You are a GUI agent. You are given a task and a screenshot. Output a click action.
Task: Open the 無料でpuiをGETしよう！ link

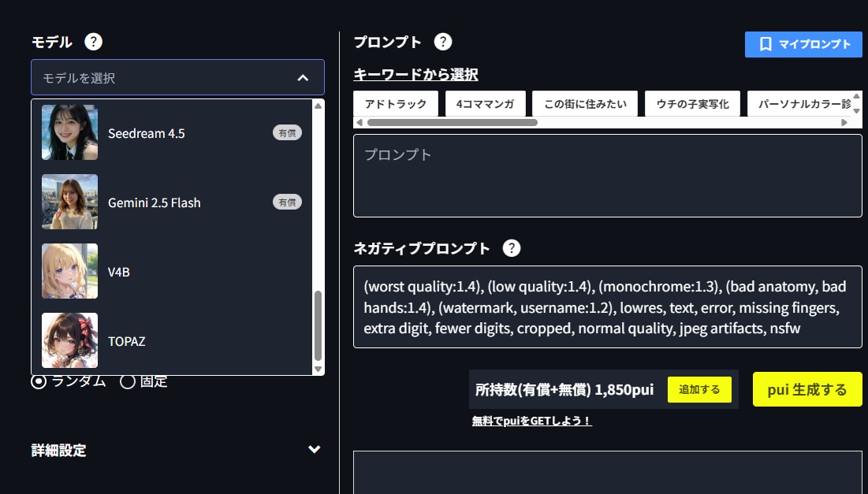pos(532,421)
